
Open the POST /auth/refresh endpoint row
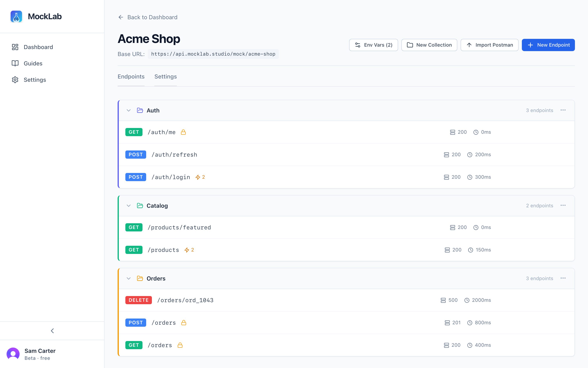pos(346,155)
